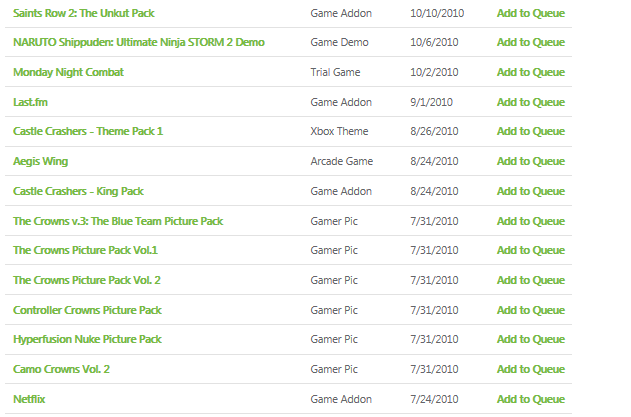Select the 10/6/2010 date cell
Screen dimensions: 631x417
click(434, 42)
